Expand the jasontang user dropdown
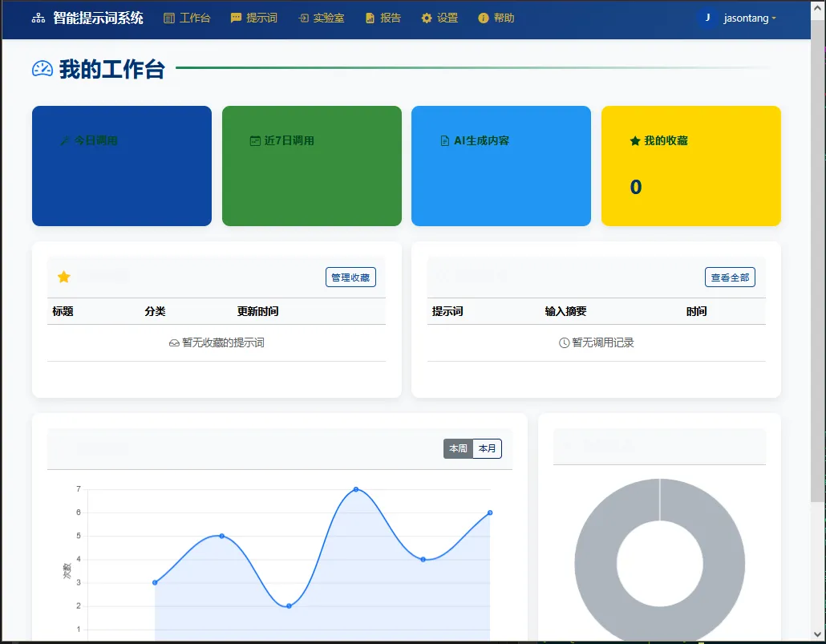826x644 pixels. [750, 18]
